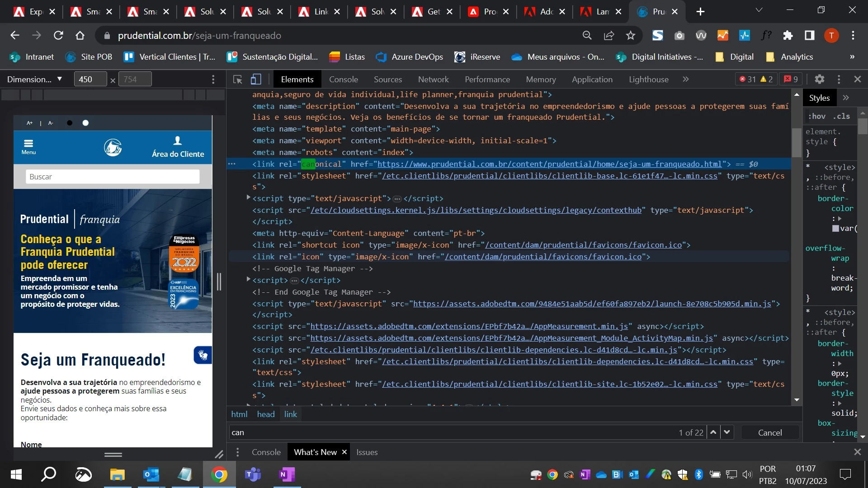
Task: Toggle the :hov element state option
Action: (816, 116)
